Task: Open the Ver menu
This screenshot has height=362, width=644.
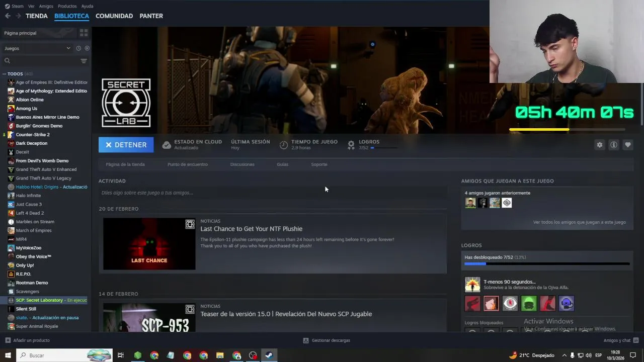Action: point(31,6)
